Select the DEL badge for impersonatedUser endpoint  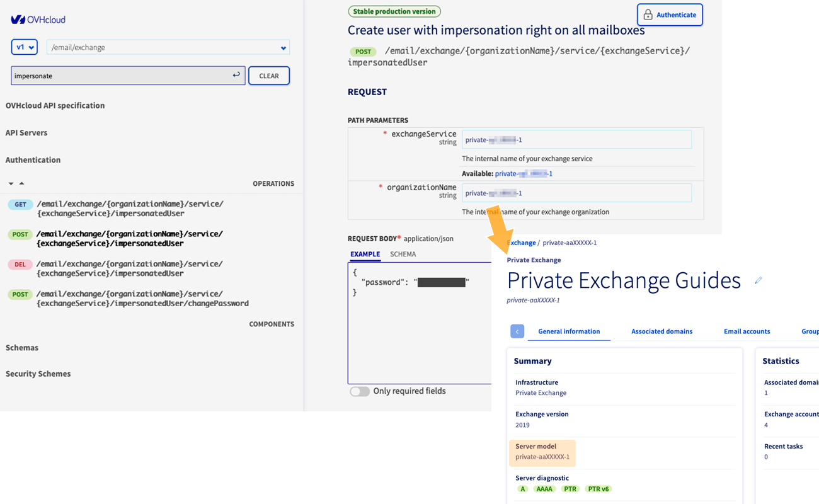pyautogui.click(x=20, y=265)
